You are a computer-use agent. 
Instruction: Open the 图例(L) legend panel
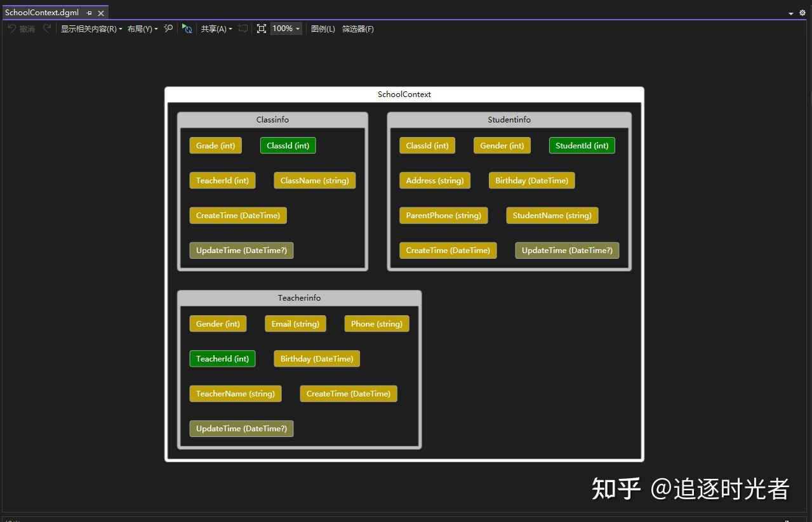(x=323, y=29)
